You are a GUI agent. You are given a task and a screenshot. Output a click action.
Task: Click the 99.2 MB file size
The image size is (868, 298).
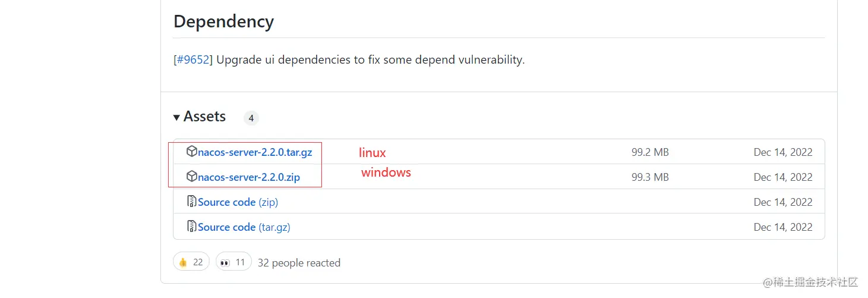pyautogui.click(x=650, y=152)
